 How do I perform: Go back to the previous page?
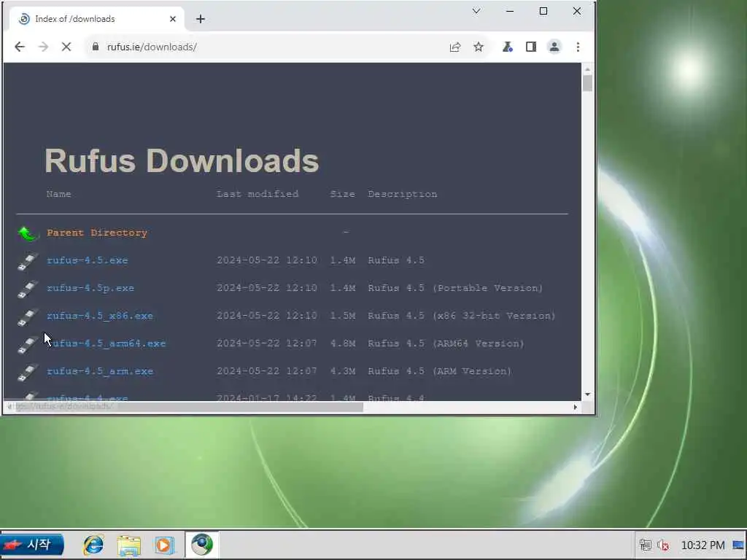(20, 47)
